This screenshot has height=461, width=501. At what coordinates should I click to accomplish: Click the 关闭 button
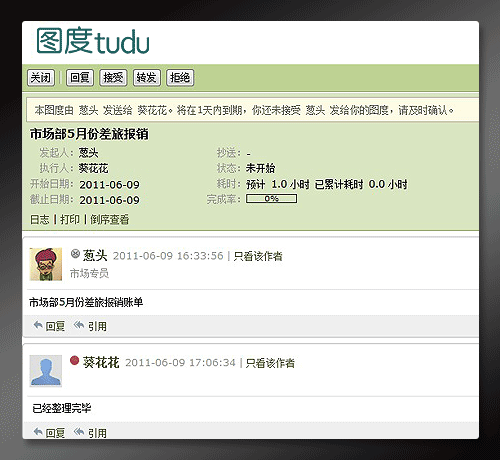[41, 78]
